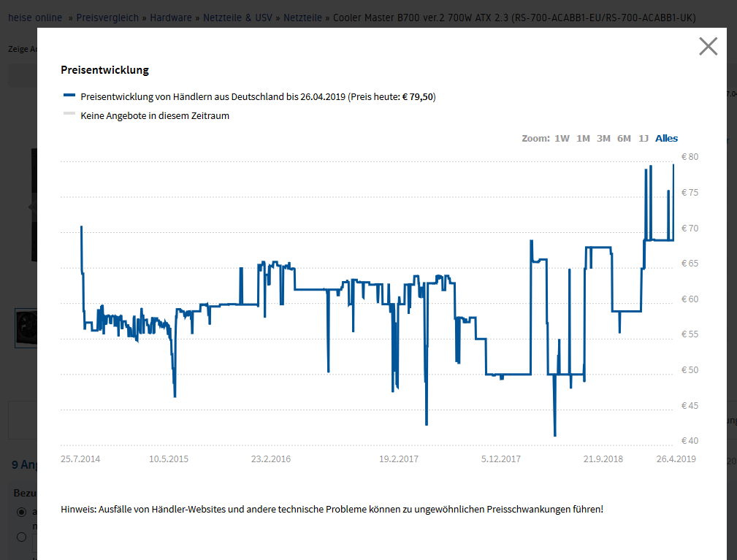Click the 10.5.2015 date label
The height and width of the screenshot is (560, 737).
(x=169, y=459)
